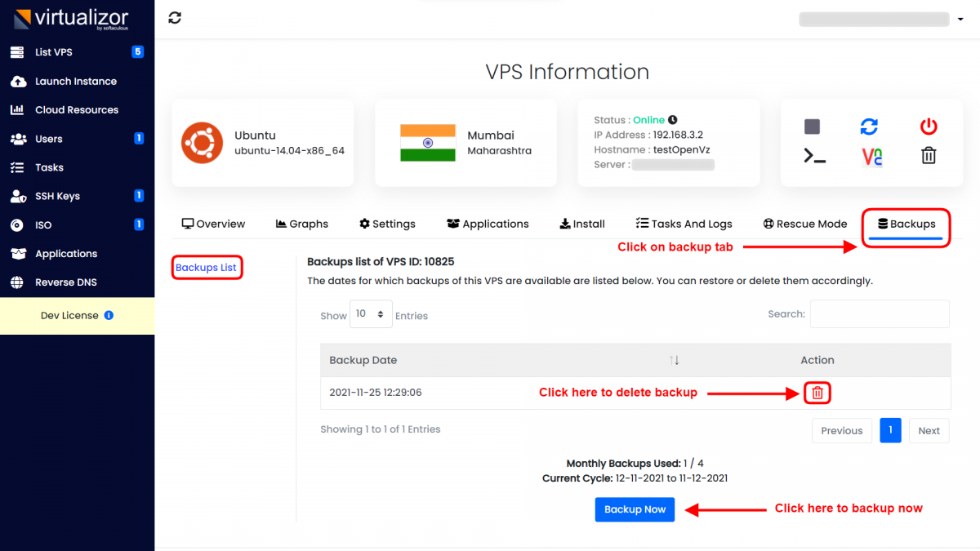Click inside the Search field
The image size is (980, 551).
[x=879, y=313]
